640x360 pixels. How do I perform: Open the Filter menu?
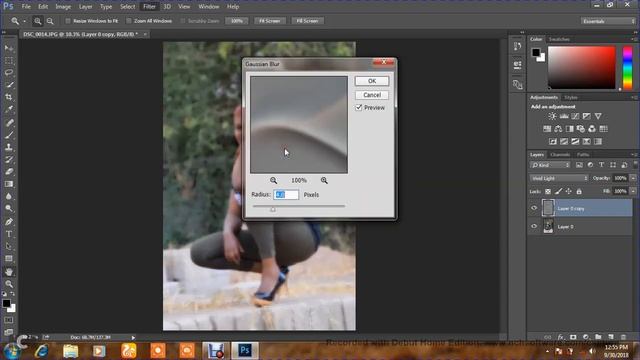coord(149,7)
